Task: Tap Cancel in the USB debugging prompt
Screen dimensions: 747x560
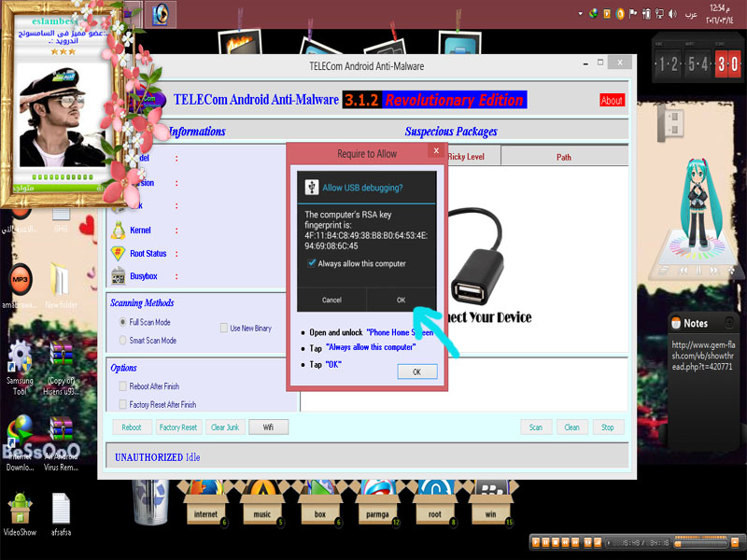Action: pos(331,300)
